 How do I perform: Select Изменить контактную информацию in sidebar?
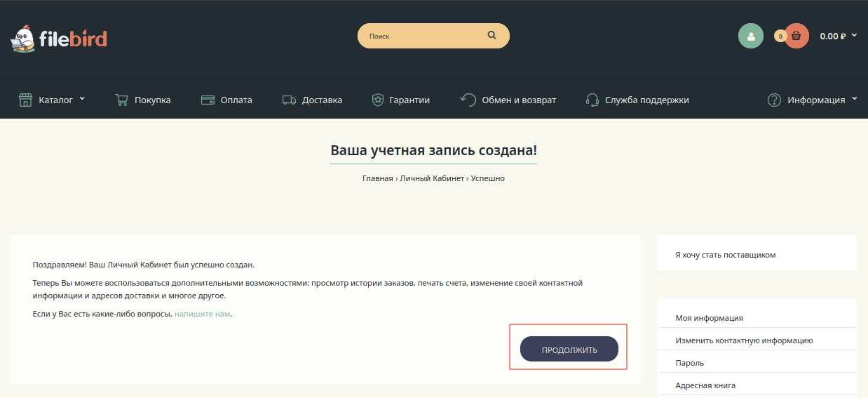pos(743,340)
